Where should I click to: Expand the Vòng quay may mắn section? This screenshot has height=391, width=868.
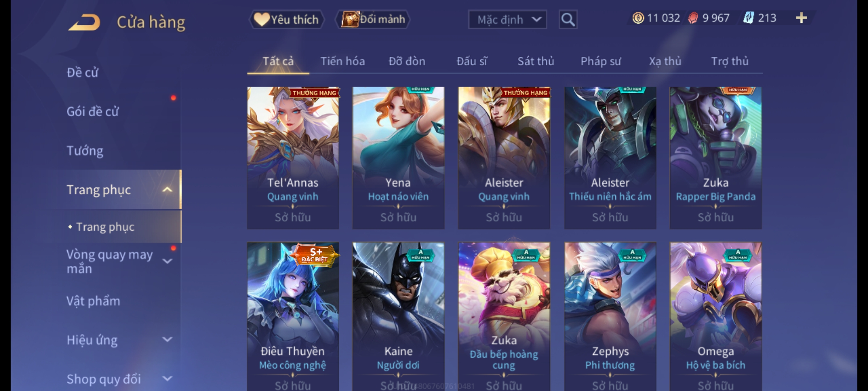[x=167, y=261]
